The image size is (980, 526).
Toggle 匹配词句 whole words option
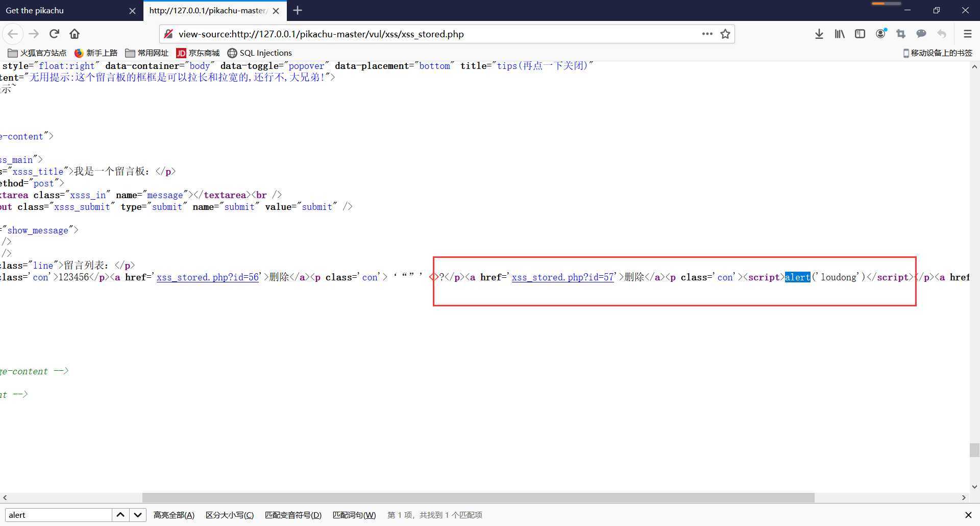click(354, 515)
